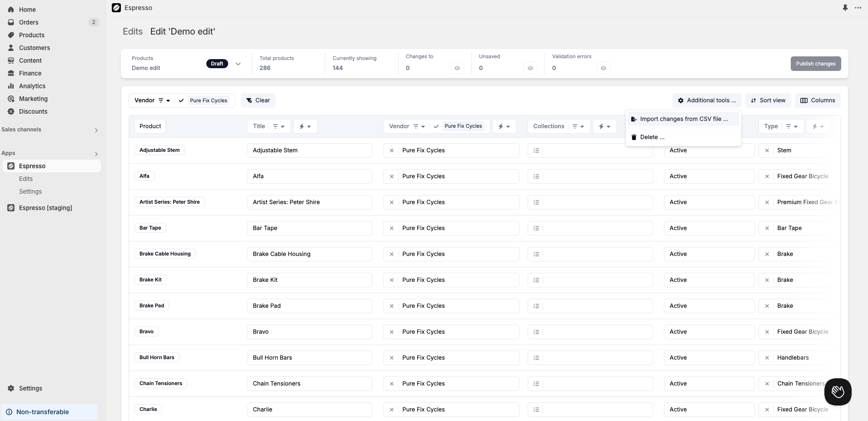Expand the Draft status dropdown chevron

[238, 64]
